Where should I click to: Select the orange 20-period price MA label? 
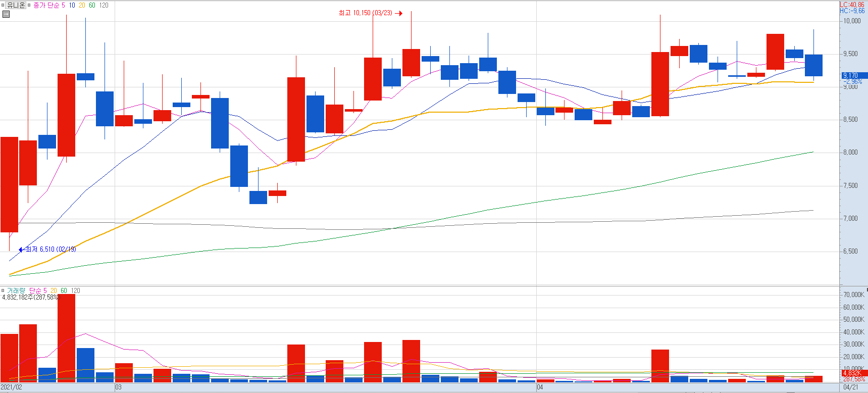click(82, 5)
